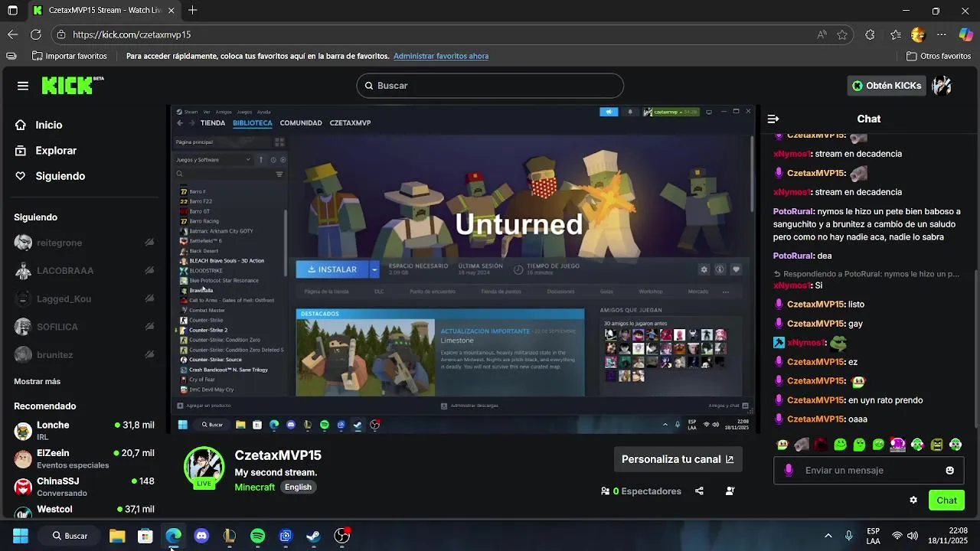This screenshot has height=551, width=980.
Task: Collapse the chat panel with arrow icon
Action: click(x=773, y=119)
